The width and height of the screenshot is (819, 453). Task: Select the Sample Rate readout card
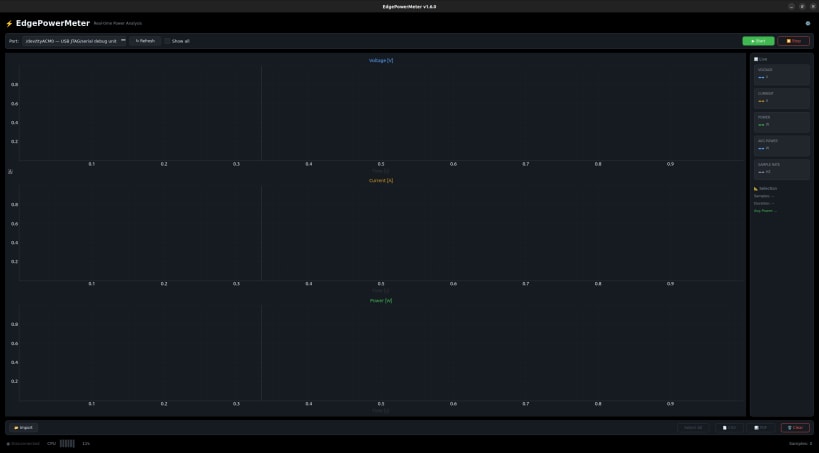click(781, 169)
